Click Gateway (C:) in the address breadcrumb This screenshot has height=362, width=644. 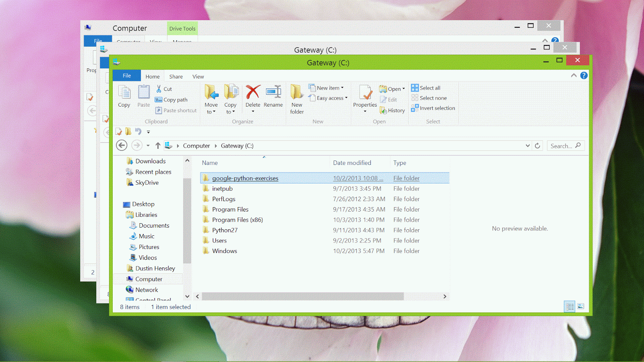click(x=237, y=146)
